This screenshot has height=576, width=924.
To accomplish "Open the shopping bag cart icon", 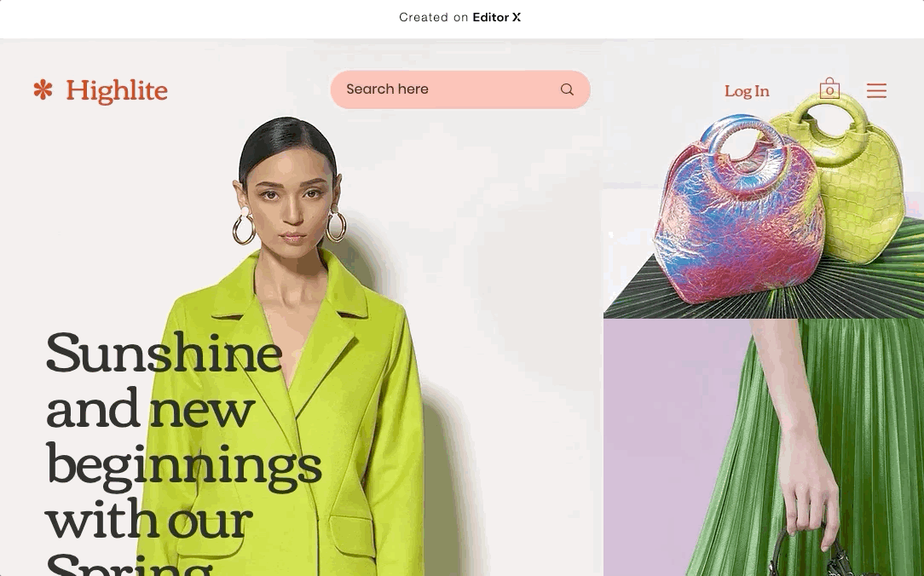I will pos(829,89).
